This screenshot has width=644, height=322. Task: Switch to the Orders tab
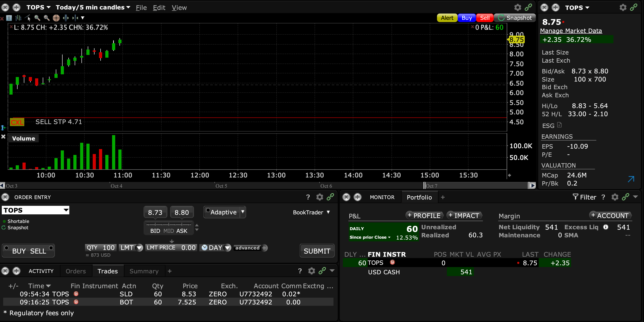(x=76, y=271)
